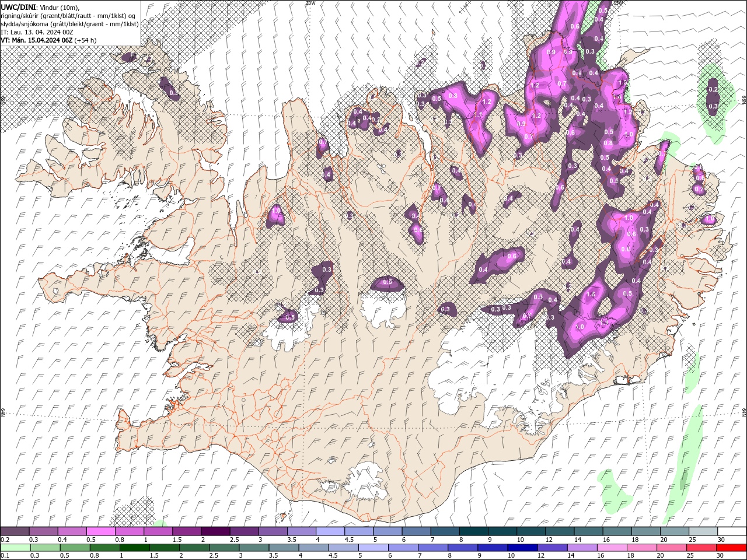Click the '0.1' label under lower color scale
The width and height of the screenshot is (747, 560).
point(5,556)
